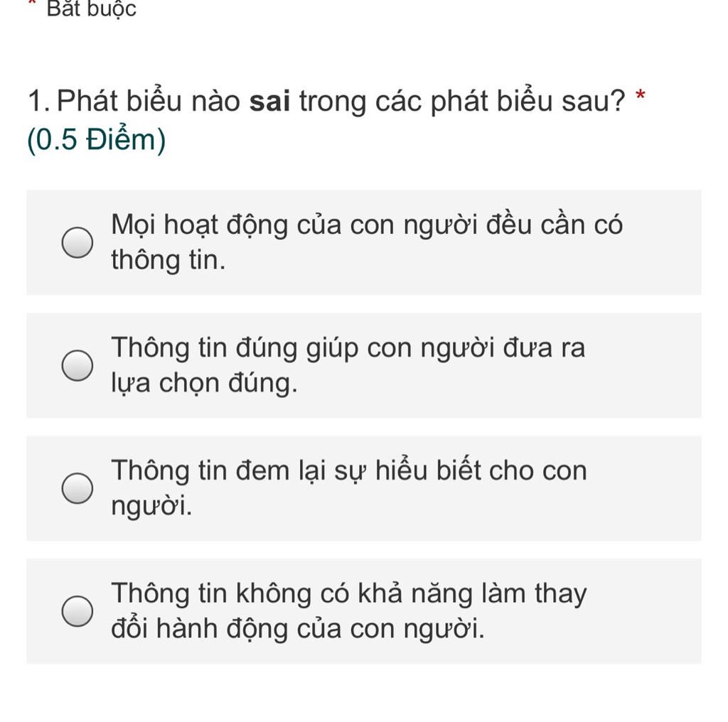Select radio button for "Mọi hoạt động của con người"
Screen dimensions: 728x722
(77, 242)
